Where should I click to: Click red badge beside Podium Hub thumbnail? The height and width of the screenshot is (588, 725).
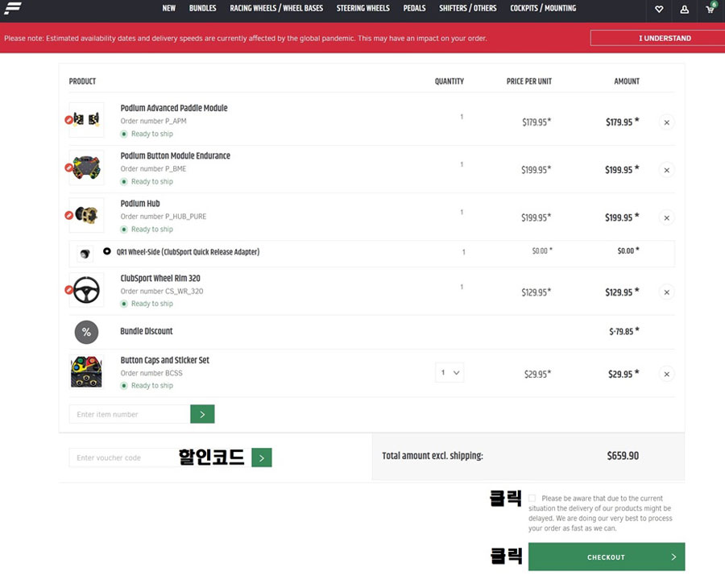click(69, 215)
